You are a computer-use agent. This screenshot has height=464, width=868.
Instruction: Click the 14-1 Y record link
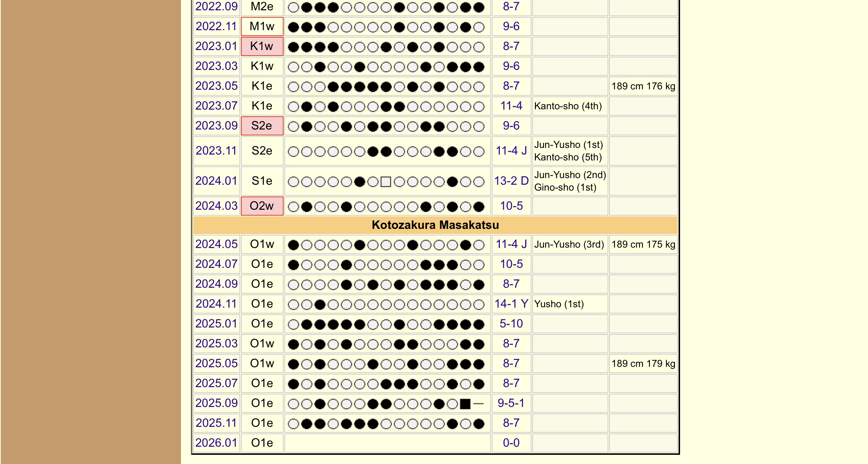(x=511, y=304)
